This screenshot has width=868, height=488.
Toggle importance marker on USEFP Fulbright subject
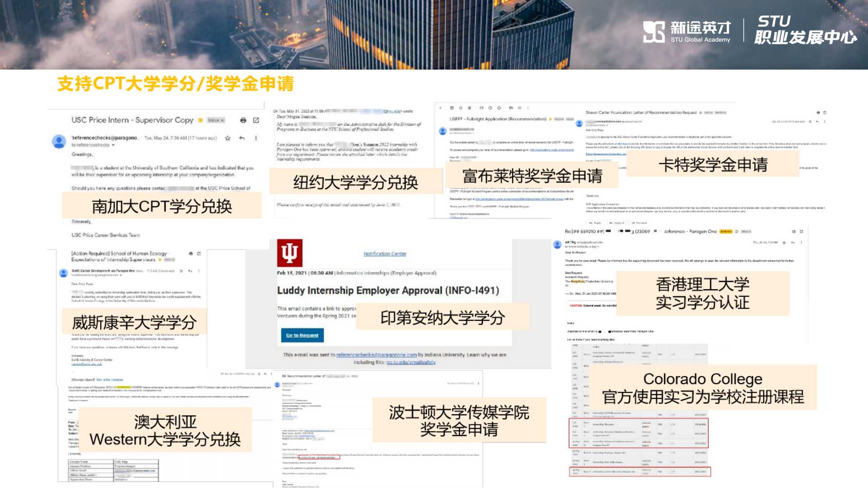(550, 119)
